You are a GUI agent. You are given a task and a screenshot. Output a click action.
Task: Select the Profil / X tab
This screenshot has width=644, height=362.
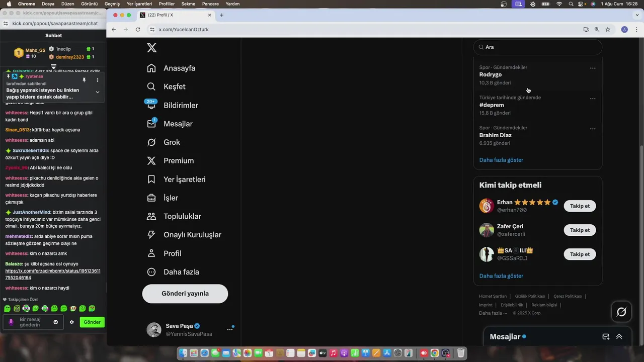click(x=176, y=15)
